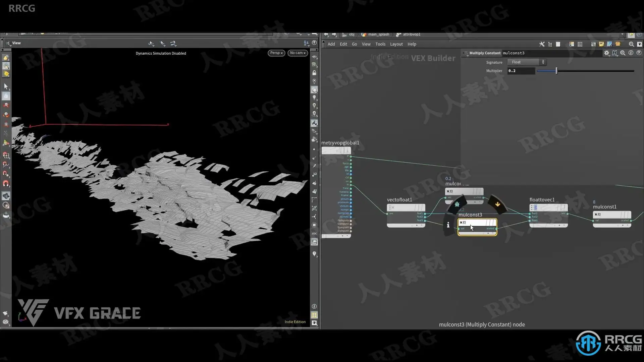Viewport: 644px width, 362px height.
Task: Click the yellow down-arrow ring icon
Action: 497,204
